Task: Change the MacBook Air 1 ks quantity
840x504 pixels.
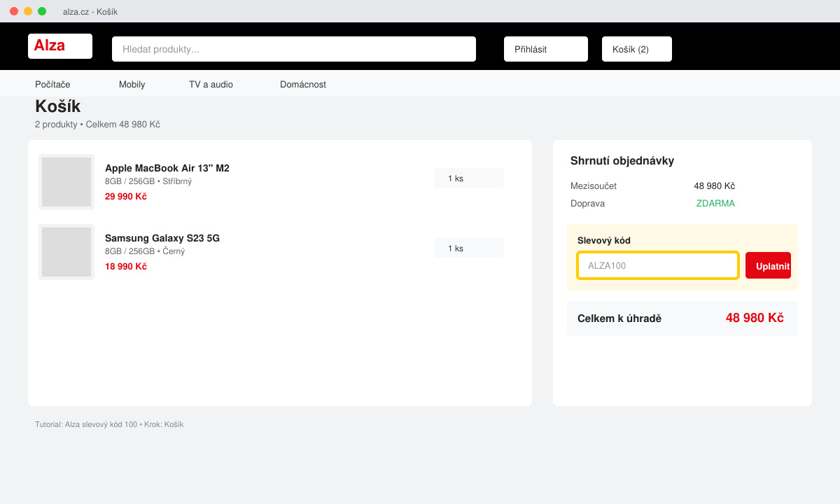Action: click(469, 178)
